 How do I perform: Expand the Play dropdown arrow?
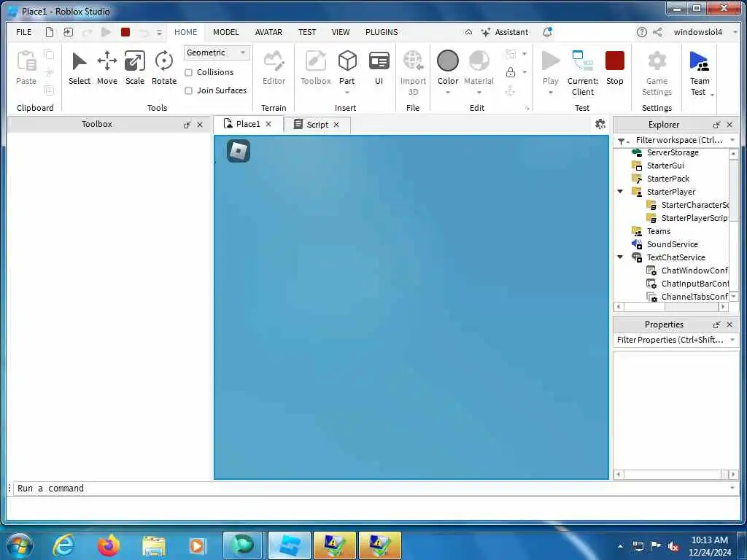pyautogui.click(x=551, y=93)
